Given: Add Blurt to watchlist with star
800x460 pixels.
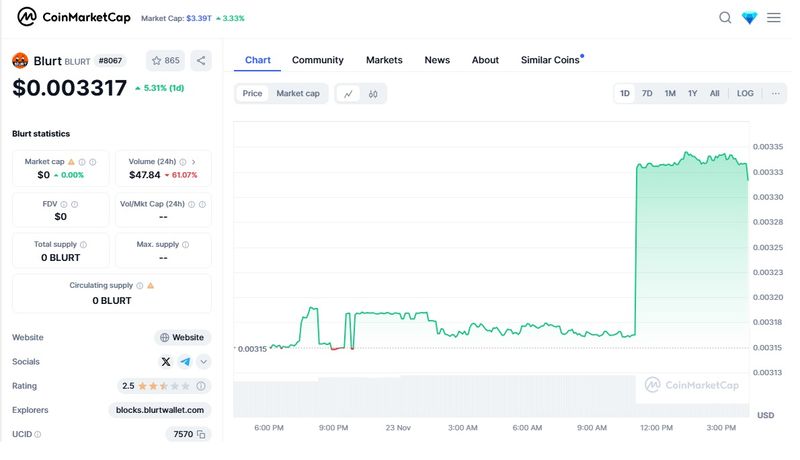Looking at the screenshot, I should 165,60.
